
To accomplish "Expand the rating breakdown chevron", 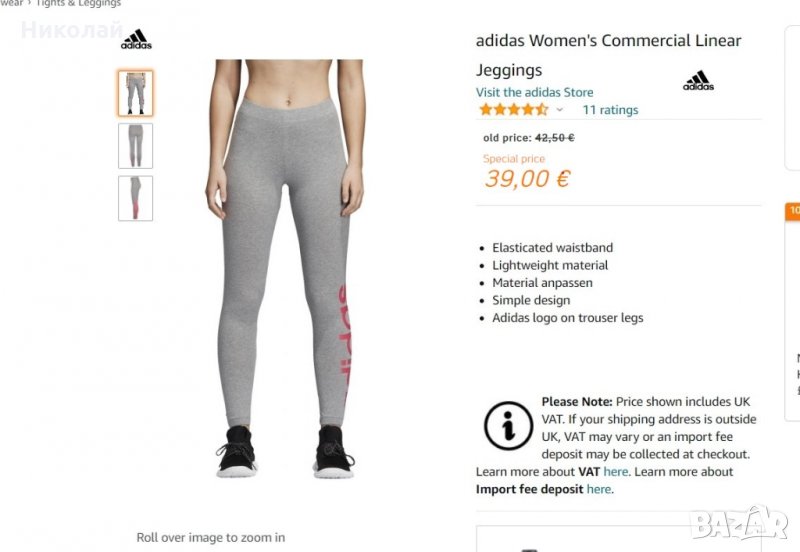I will pos(560,110).
